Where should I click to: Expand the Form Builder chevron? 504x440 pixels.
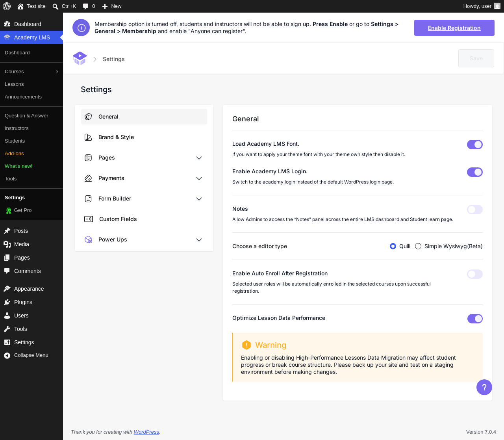pos(199,199)
